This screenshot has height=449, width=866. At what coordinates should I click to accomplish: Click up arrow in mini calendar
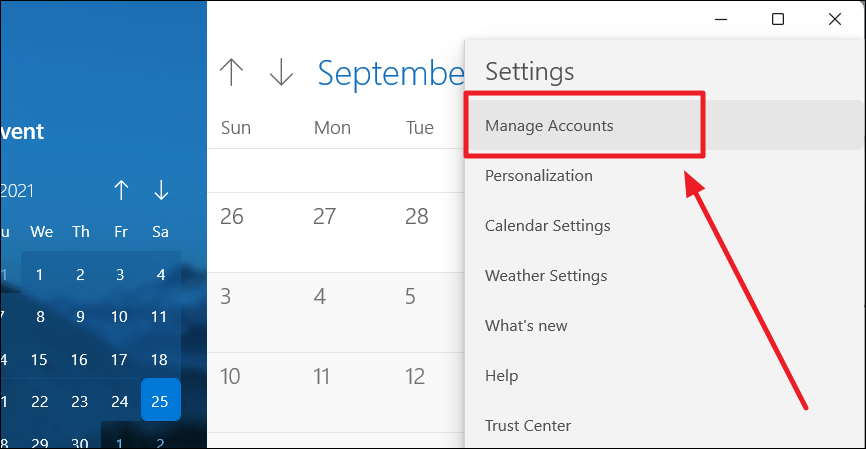coord(121,190)
